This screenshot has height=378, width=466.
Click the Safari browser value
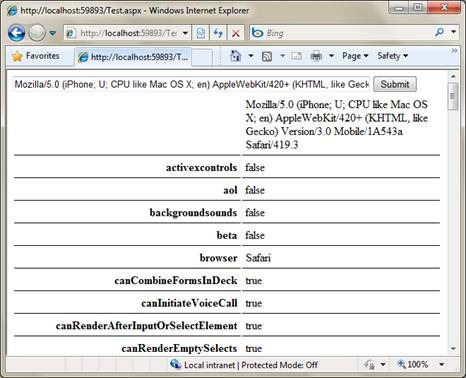pyautogui.click(x=258, y=258)
